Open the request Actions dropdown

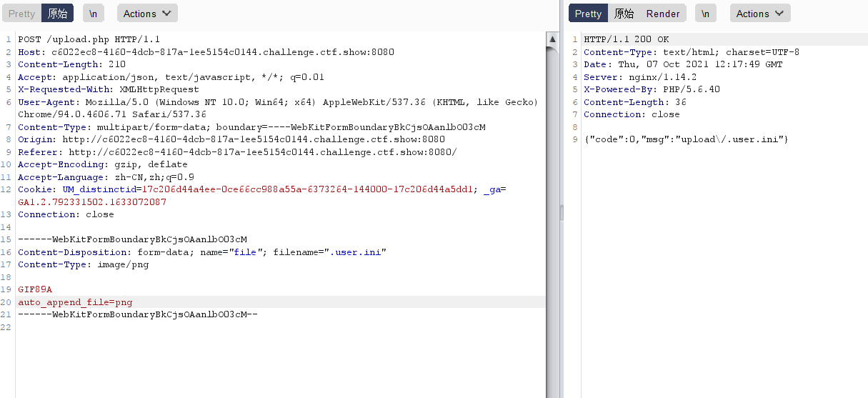coord(147,14)
